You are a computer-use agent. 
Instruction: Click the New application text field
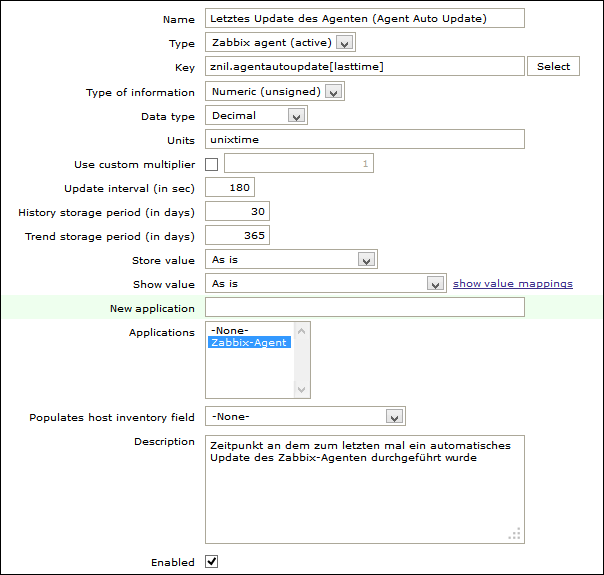pyautogui.click(x=364, y=308)
